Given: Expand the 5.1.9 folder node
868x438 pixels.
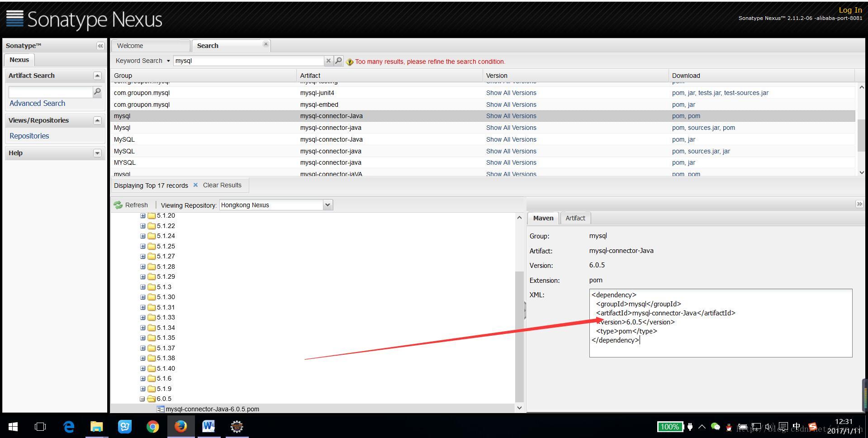Looking at the screenshot, I should coord(142,389).
